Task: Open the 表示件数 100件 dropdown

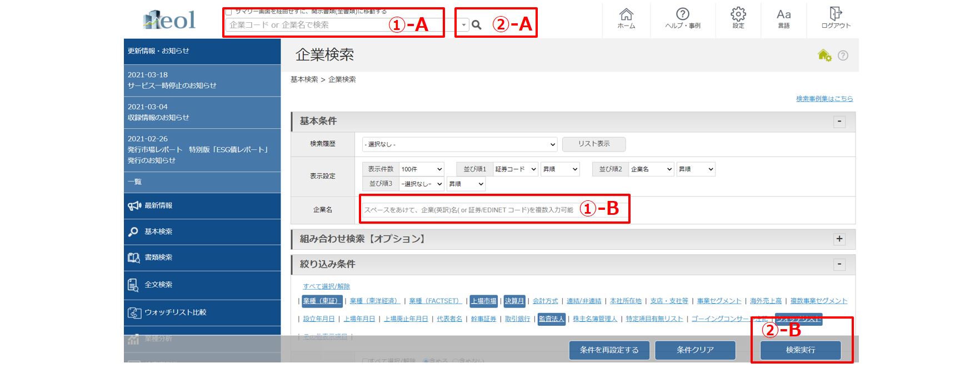Action: [421, 169]
